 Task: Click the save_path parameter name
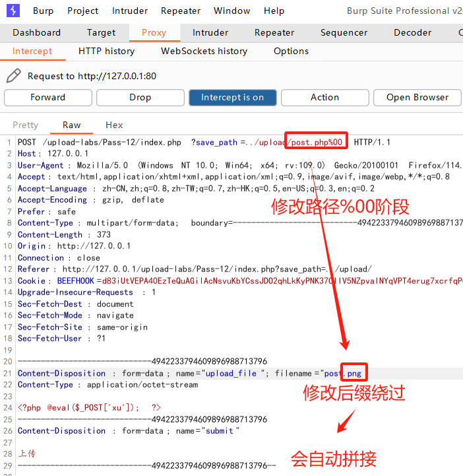coord(216,142)
